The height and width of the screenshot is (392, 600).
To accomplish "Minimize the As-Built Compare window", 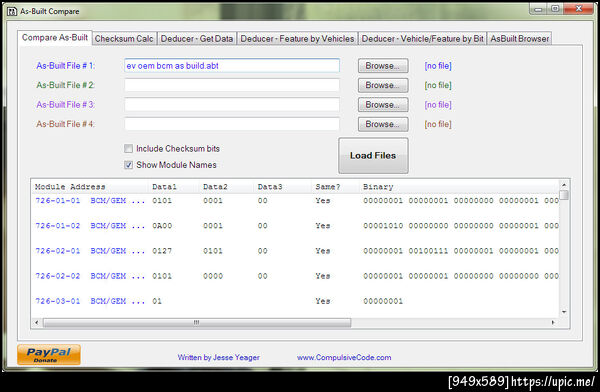I will (x=538, y=9).
